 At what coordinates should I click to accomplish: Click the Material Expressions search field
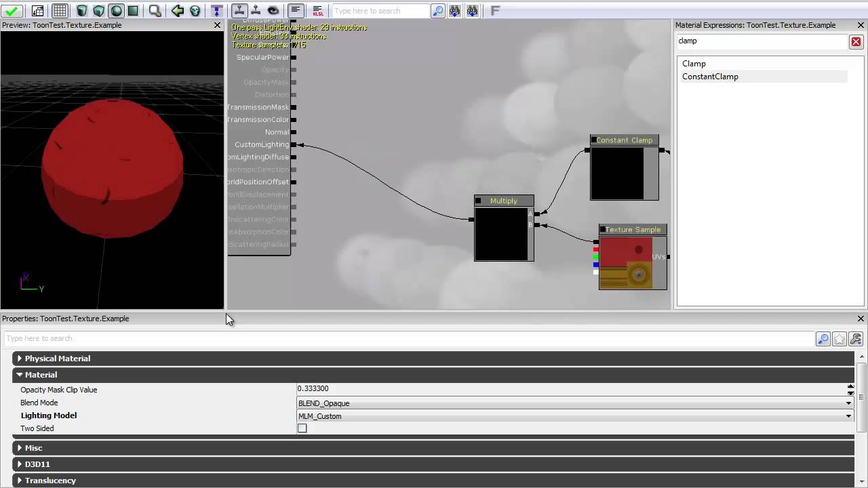click(763, 41)
